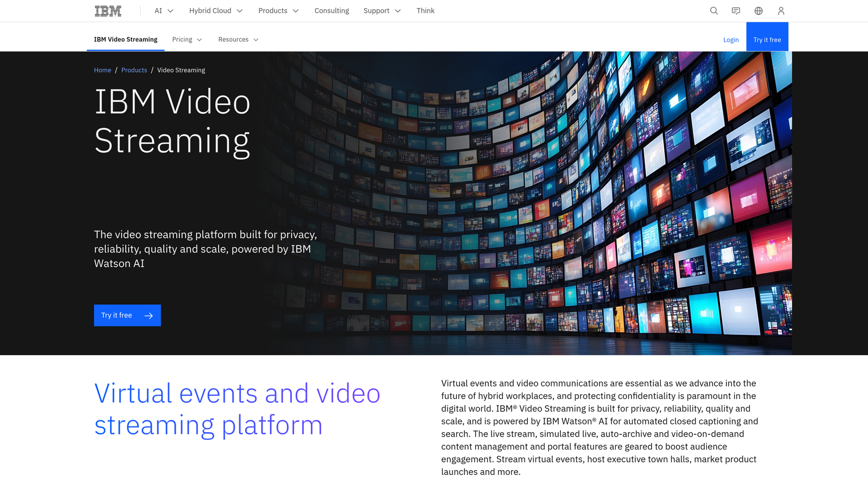Expand the Hybrid Cloud dropdown
Screen dimensions: 868x488
(215, 10)
